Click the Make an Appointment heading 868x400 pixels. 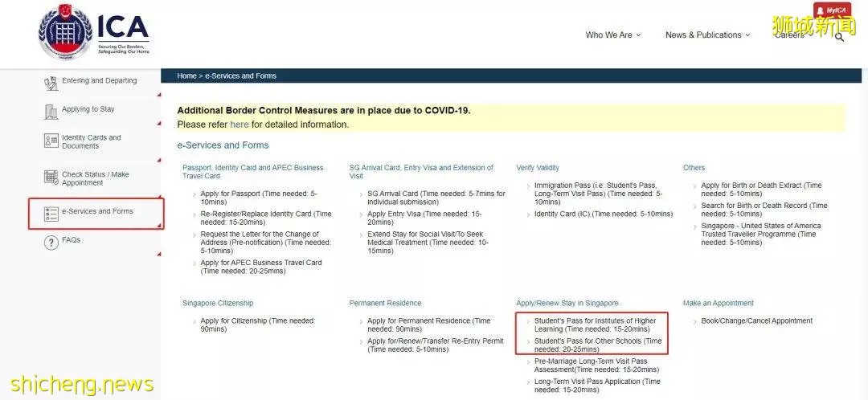[718, 303]
